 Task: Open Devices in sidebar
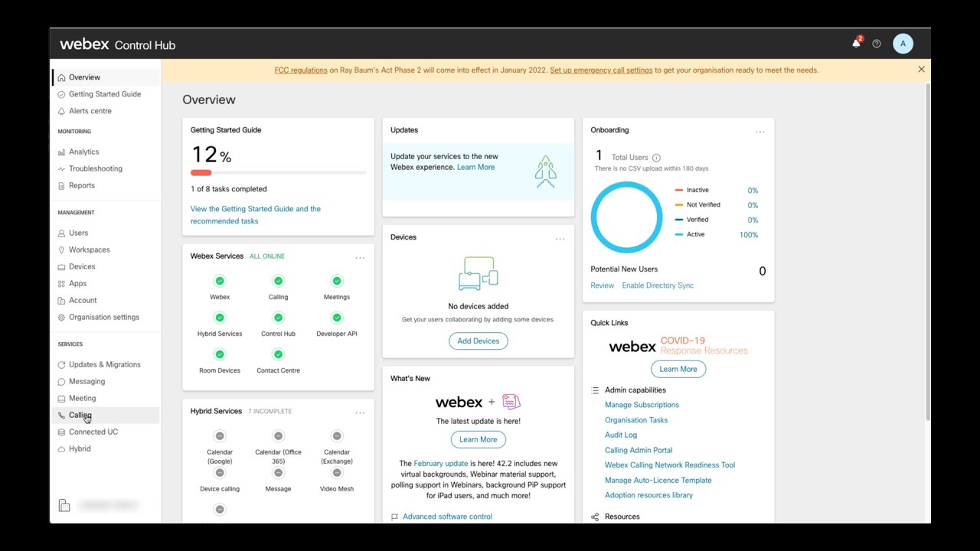point(106,266)
